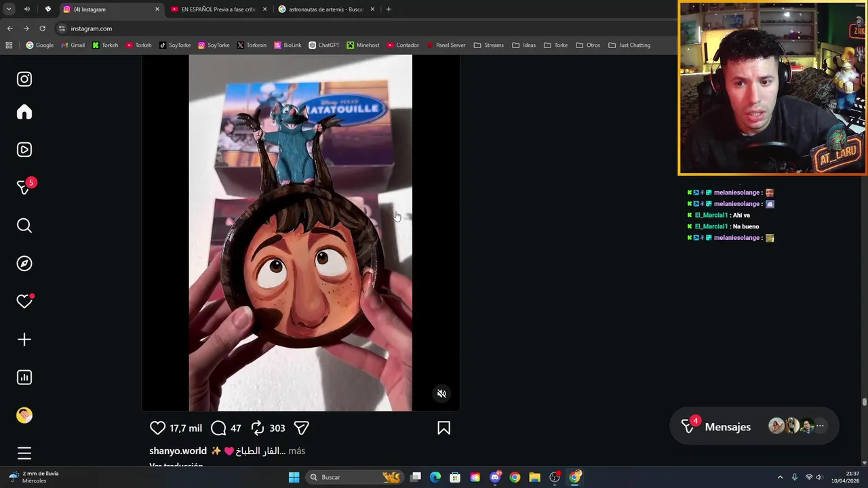Click the page vertical scrollbar thumb
The width and height of the screenshot is (868, 488).
[865, 402]
